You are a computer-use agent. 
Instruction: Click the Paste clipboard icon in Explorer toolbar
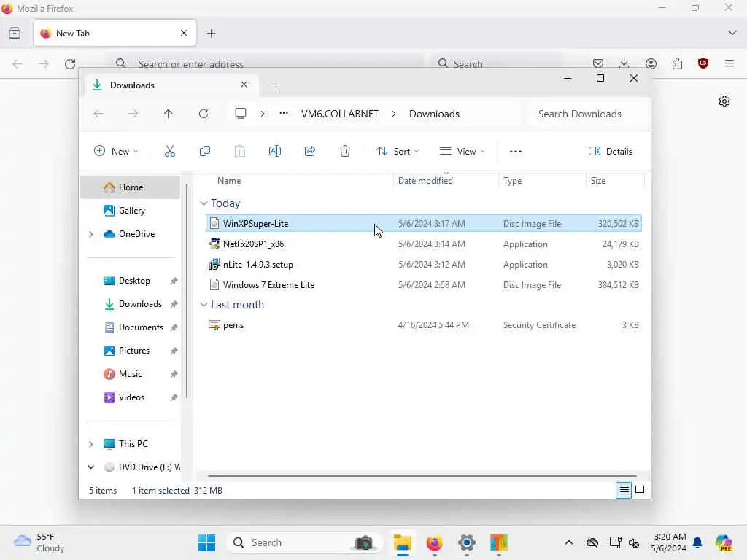click(x=239, y=152)
